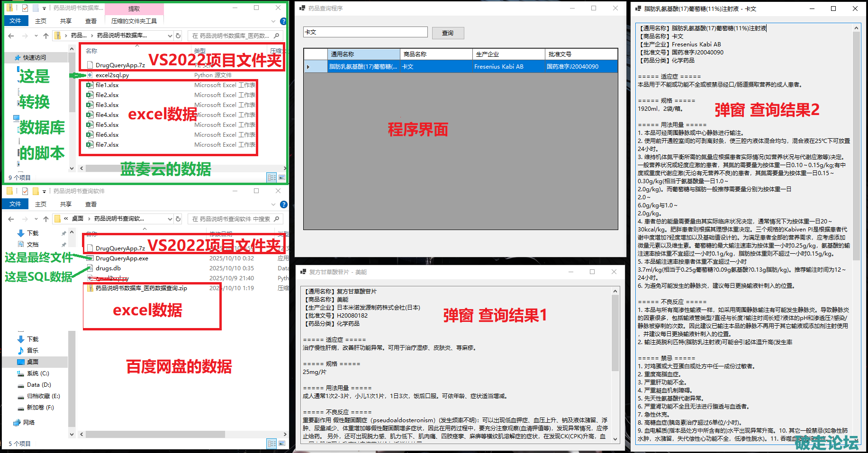Select the excel2sql.py Python file
Viewport: 868px width, 453px height.
click(x=112, y=75)
